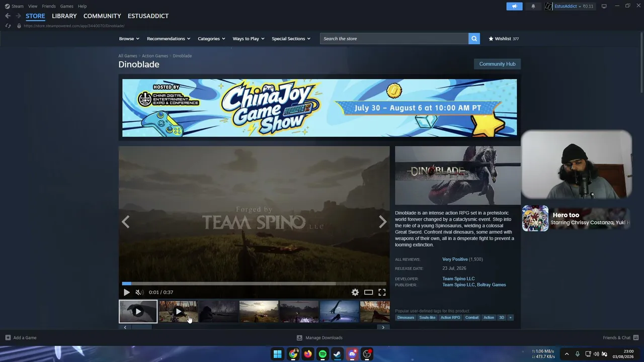Screen dimensions: 644x362
Task: Click the Add a Game plus icon
Action: tap(8, 338)
